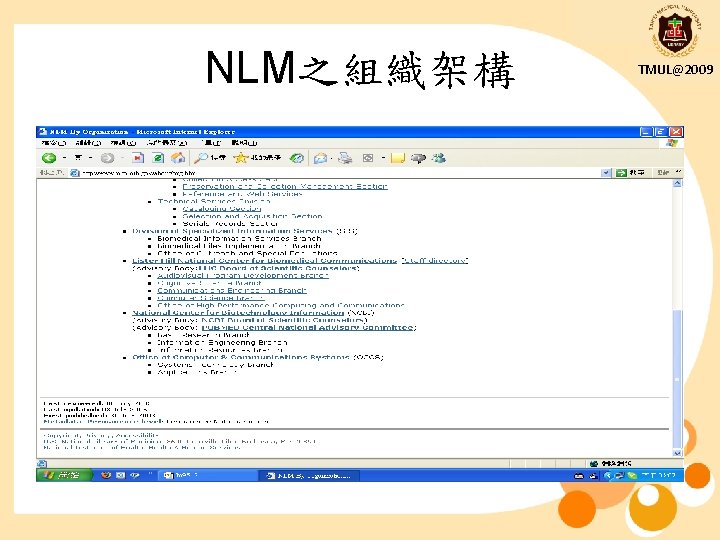Viewport: 720px width, 540px height.
Task: Open the Forward button history dropdown
Action: (x=123, y=158)
